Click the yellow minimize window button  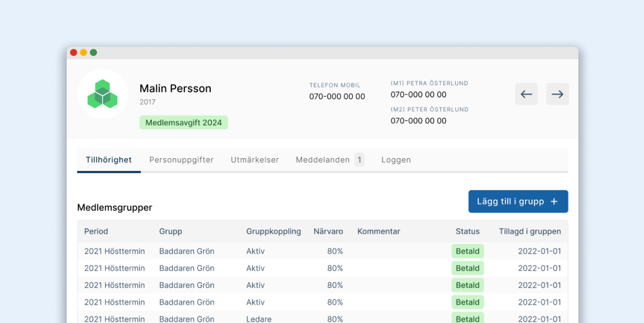click(83, 52)
